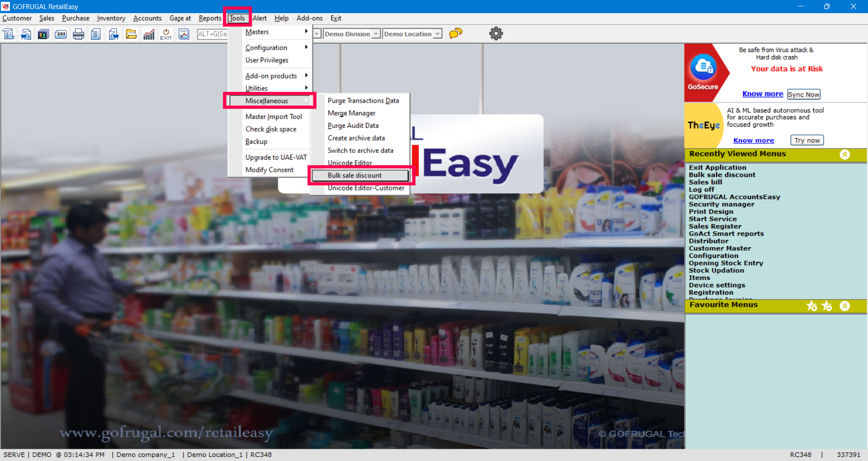Click the add-to-favourites star icon
Viewport: 868px width, 461px height.
coord(812,306)
